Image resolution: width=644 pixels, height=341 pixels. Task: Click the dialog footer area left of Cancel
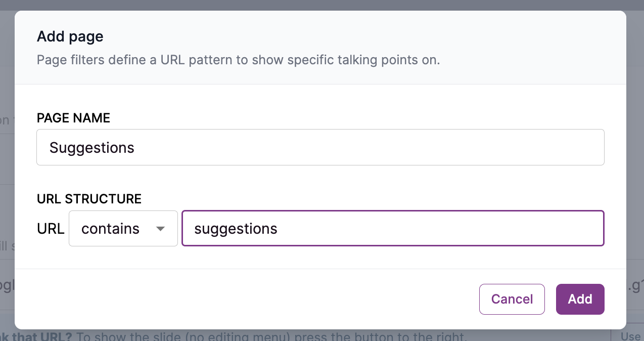click(x=243, y=299)
